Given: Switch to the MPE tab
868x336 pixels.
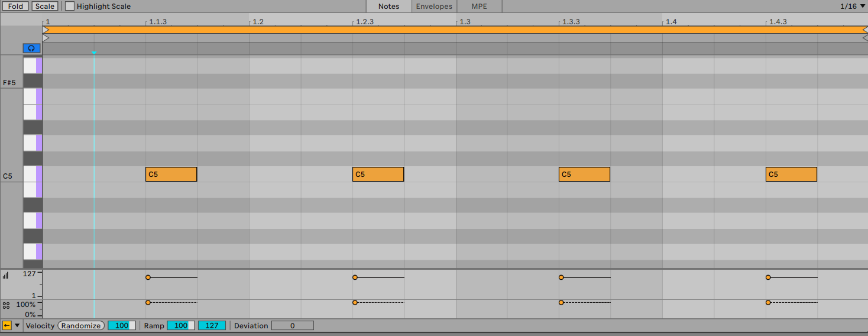Looking at the screenshot, I should coord(480,7).
